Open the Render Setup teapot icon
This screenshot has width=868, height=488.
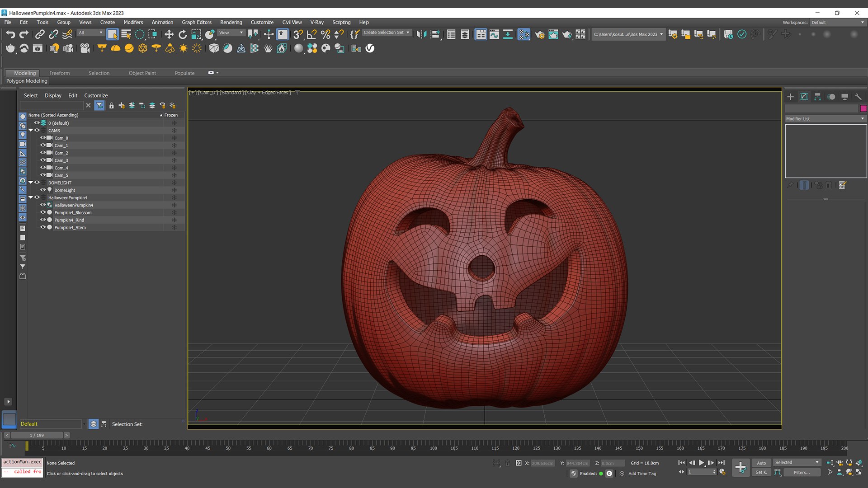pos(540,34)
